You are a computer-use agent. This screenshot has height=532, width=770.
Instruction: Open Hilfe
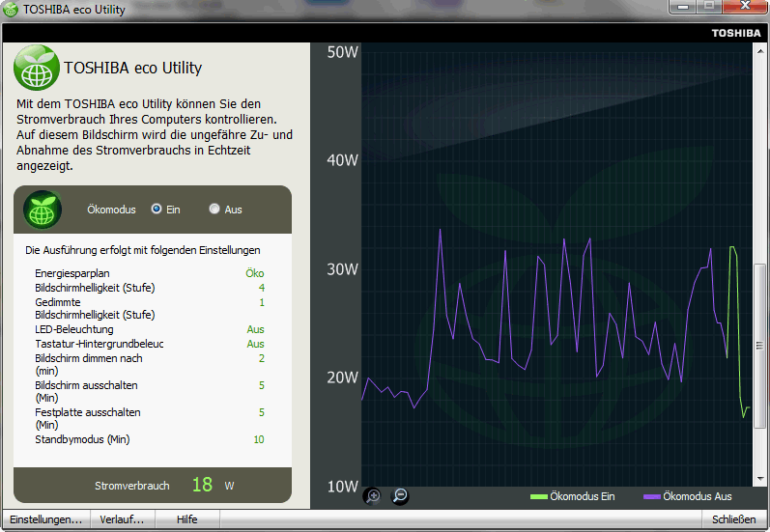click(187, 519)
